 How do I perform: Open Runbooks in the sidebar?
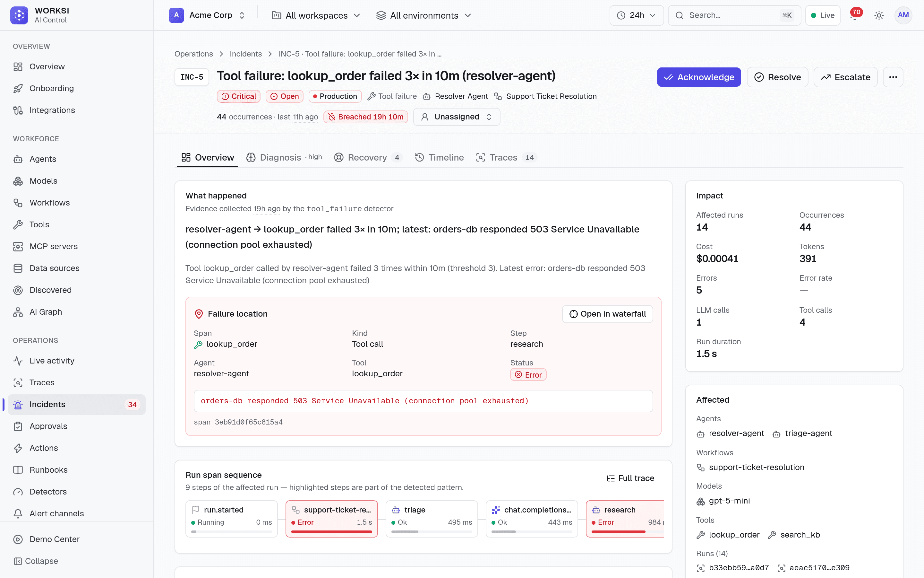pos(77,470)
